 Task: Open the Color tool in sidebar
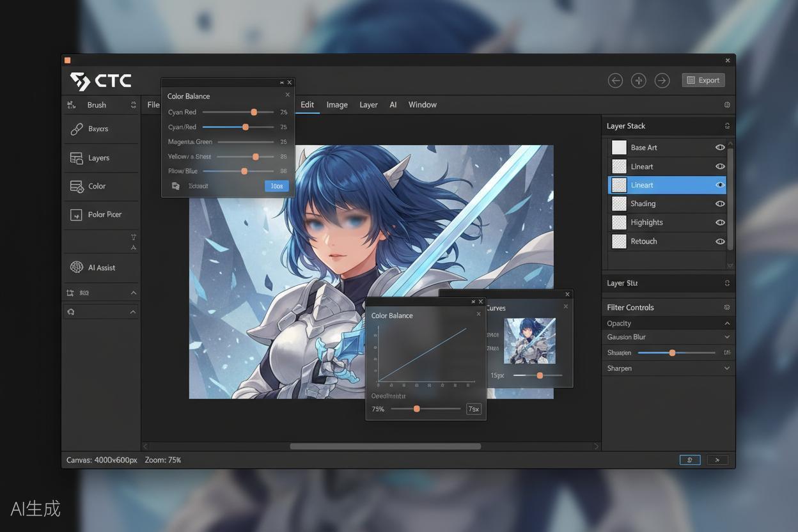77,186
